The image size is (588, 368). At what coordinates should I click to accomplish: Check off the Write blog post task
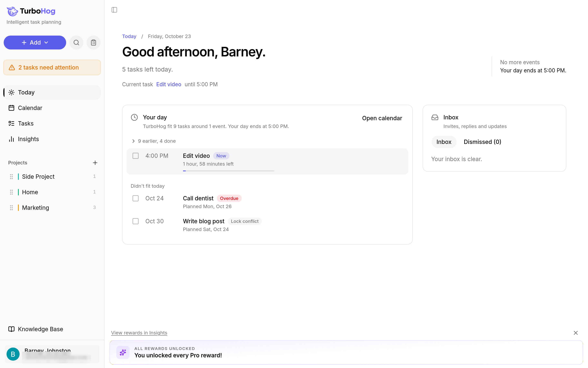click(x=136, y=221)
